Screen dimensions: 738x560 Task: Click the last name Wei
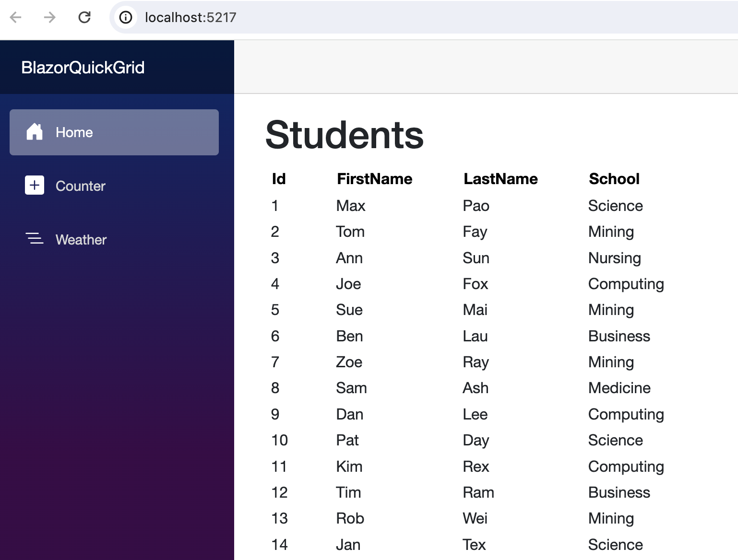pyautogui.click(x=475, y=518)
